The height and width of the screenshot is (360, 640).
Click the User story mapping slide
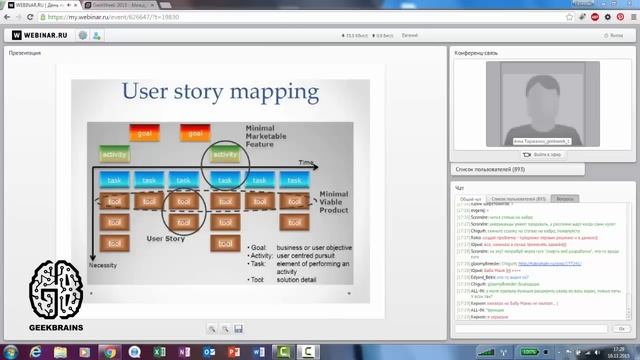point(220,191)
